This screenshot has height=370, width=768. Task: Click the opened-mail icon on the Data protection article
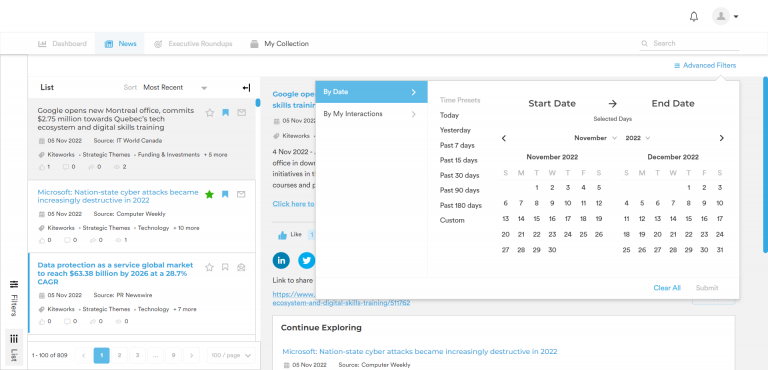click(x=241, y=267)
